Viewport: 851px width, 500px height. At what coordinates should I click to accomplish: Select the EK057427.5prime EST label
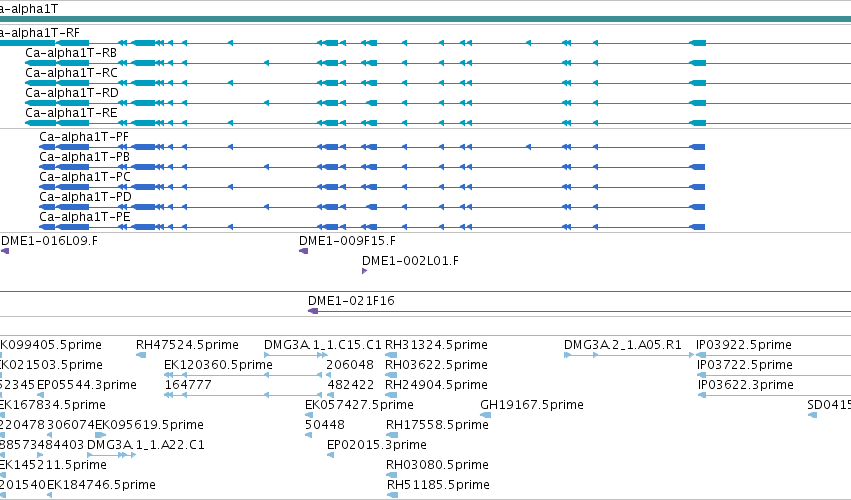(x=359, y=405)
